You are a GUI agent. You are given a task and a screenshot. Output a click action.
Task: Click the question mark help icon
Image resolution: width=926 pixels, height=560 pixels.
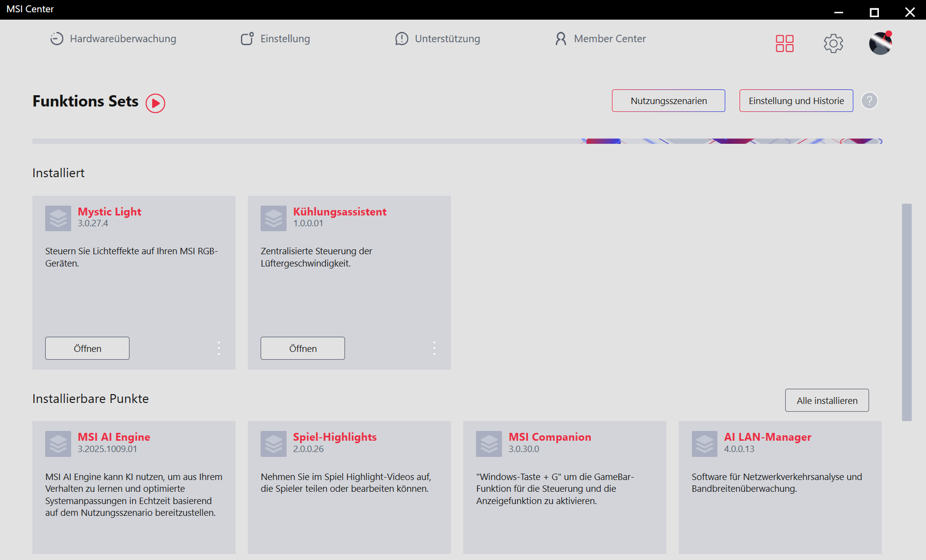tap(870, 101)
